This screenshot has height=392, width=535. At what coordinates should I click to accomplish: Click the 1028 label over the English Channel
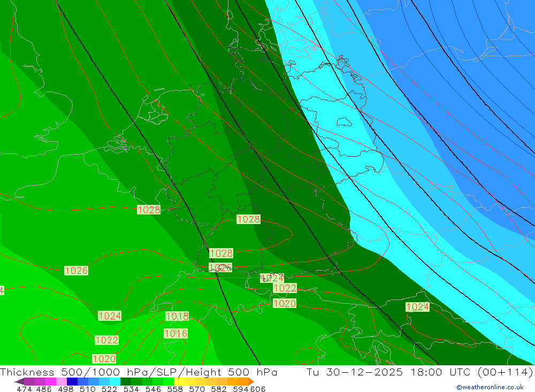tap(149, 210)
